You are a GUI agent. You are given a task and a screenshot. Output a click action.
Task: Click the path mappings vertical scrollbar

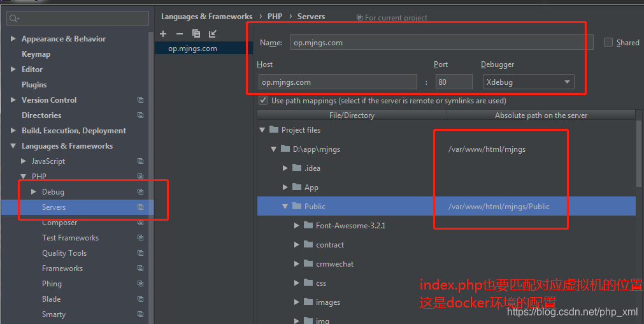coord(639,153)
